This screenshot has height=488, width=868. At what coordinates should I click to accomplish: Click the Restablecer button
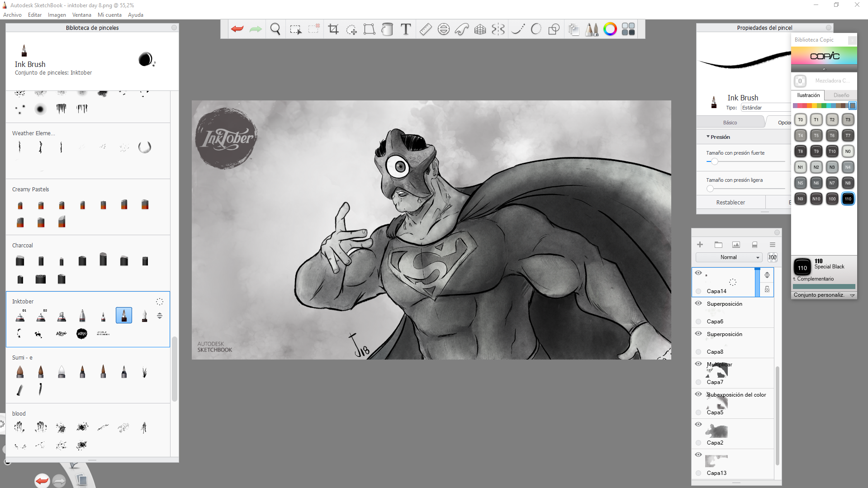730,203
